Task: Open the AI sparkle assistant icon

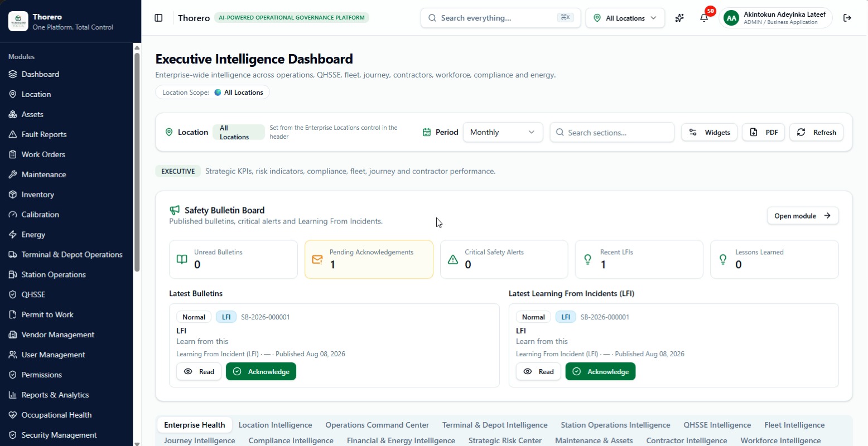Action: pos(679,18)
